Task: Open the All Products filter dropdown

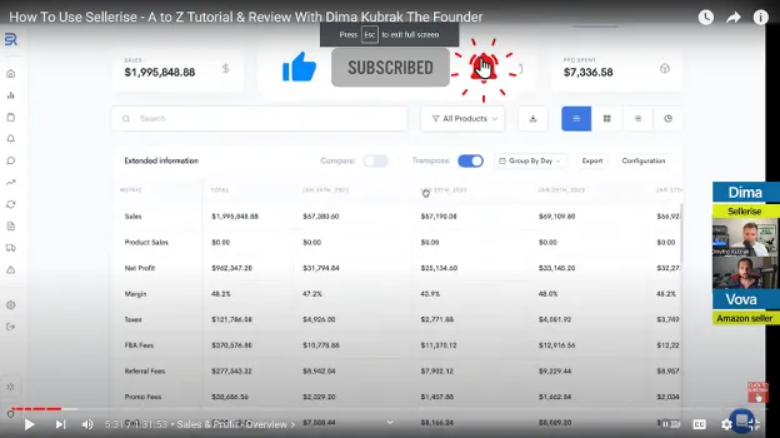Action: 463,118
